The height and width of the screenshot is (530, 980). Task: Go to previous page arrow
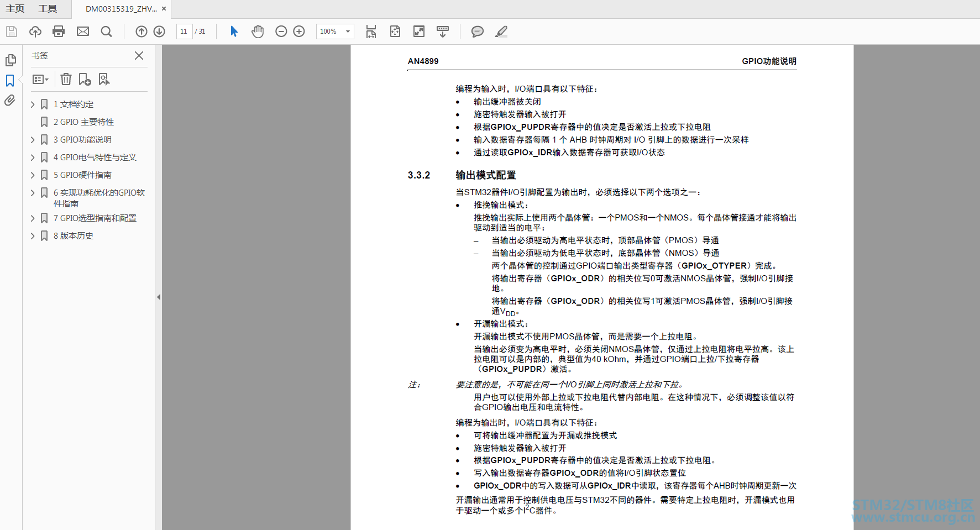click(142, 32)
